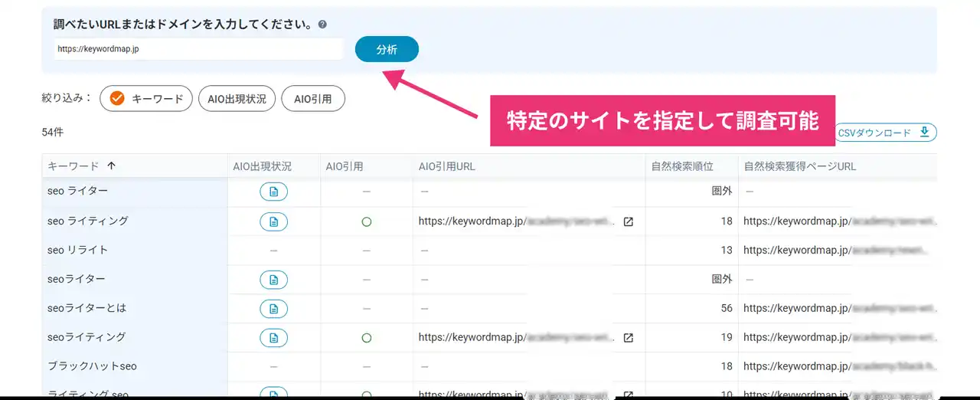Open AIO document icon for seoライティング
980x400 pixels.
(273, 337)
